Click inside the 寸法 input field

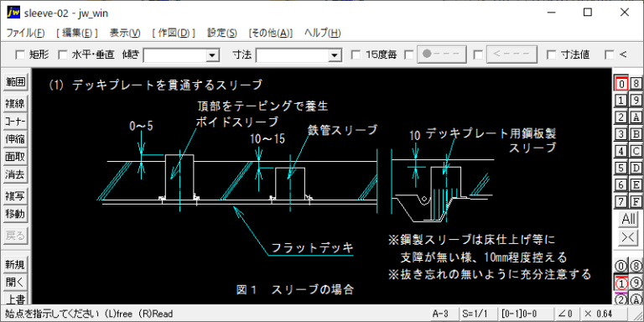point(293,55)
